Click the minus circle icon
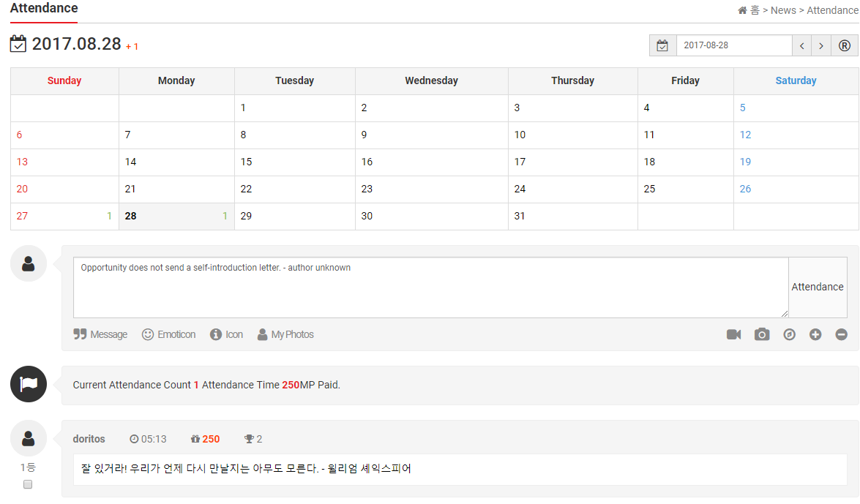Image resolution: width=860 pixels, height=504 pixels. (842, 334)
